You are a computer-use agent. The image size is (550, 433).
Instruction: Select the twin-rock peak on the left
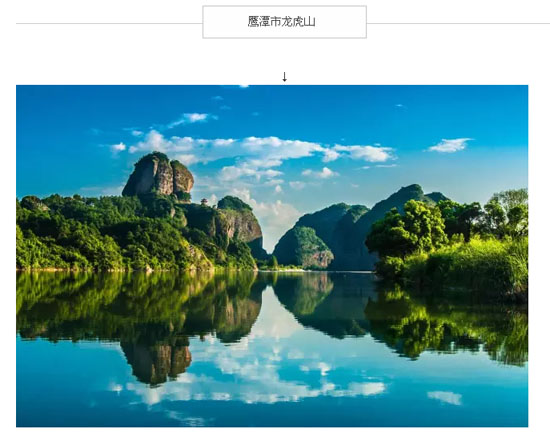click(158, 175)
